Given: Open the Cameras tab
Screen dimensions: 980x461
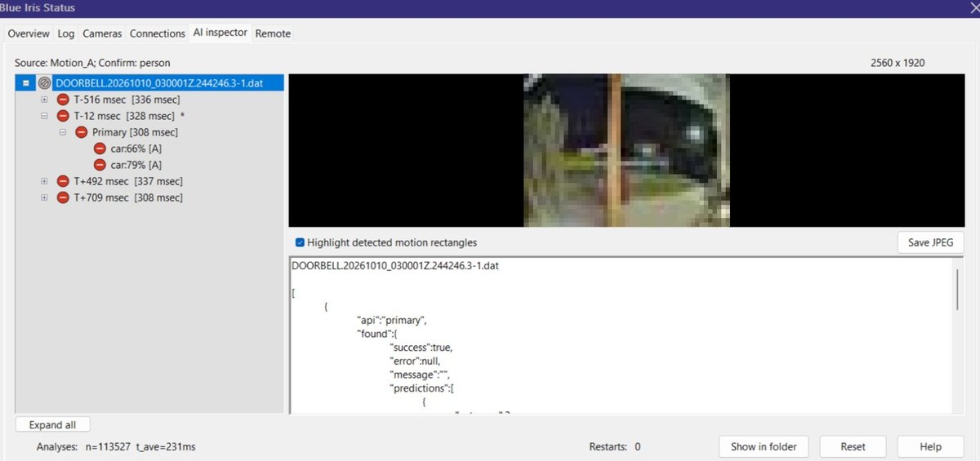Looking at the screenshot, I should coord(102,33).
